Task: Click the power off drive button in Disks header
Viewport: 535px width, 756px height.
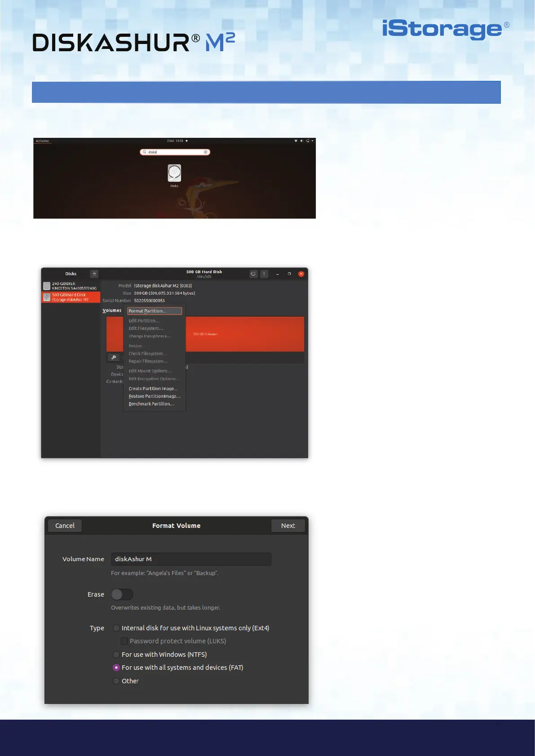Action: click(x=253, y=274)
